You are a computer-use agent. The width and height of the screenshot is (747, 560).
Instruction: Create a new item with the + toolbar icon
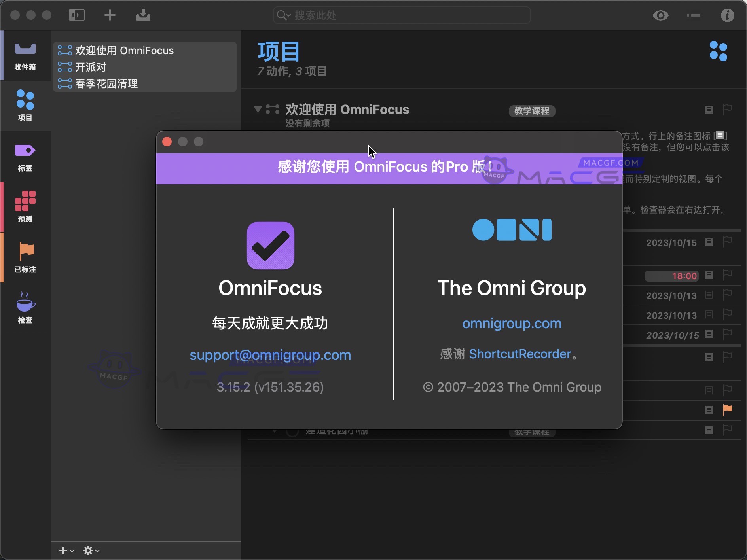tap(110, 15)
